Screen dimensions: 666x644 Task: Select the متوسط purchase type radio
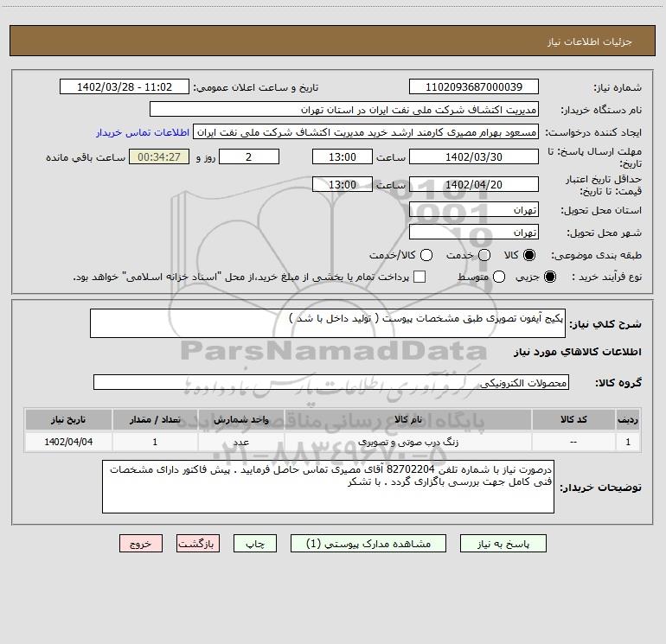pos(499,277)
